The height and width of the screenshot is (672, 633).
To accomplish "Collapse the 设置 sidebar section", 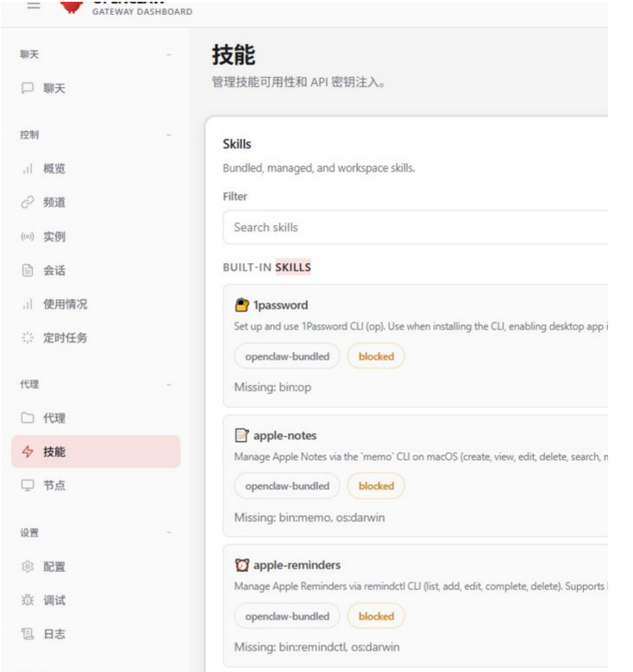I will 168,533.
